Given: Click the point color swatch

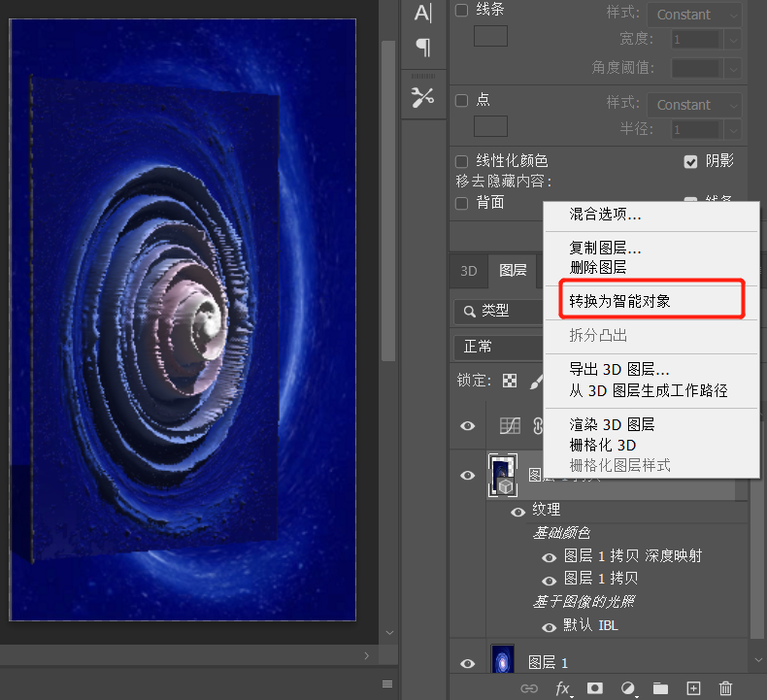Looking at the screenshot, I should (490, 126).
